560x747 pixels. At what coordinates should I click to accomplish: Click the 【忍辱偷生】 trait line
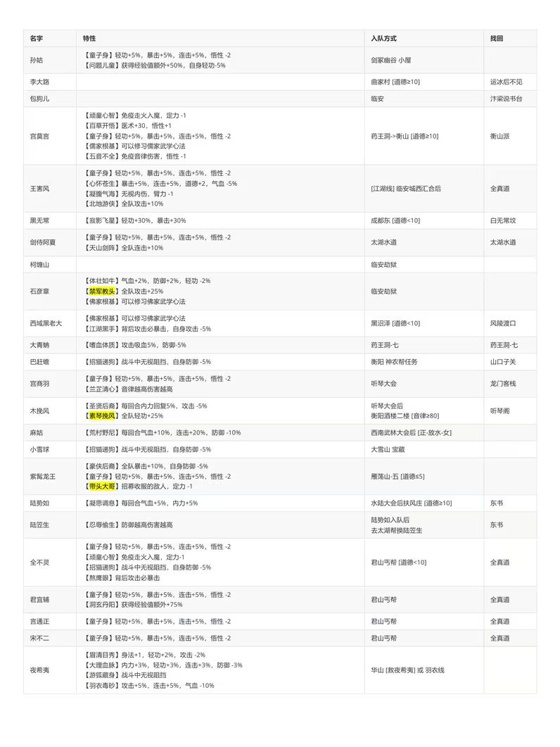pos(128,525)
